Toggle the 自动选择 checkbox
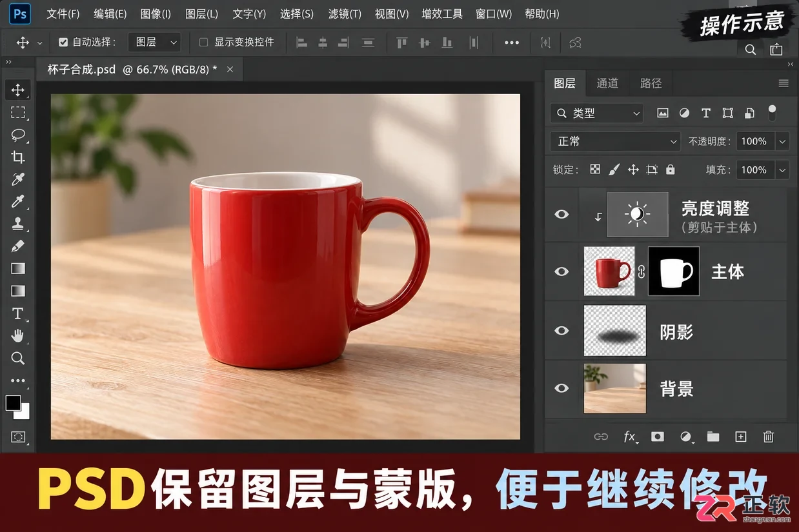This screenshot has height=532, width=799. pyautogui.click(x=63, y=43)
